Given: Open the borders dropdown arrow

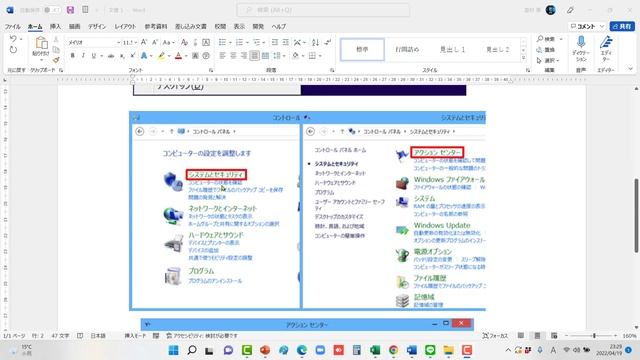Looking at the screenshot, I should (320, 56).
